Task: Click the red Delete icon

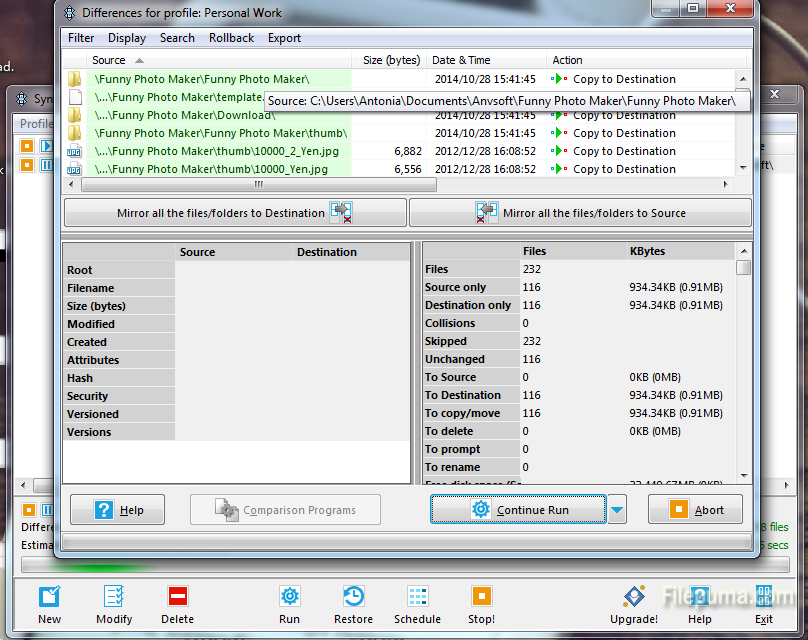Action: 177,597
